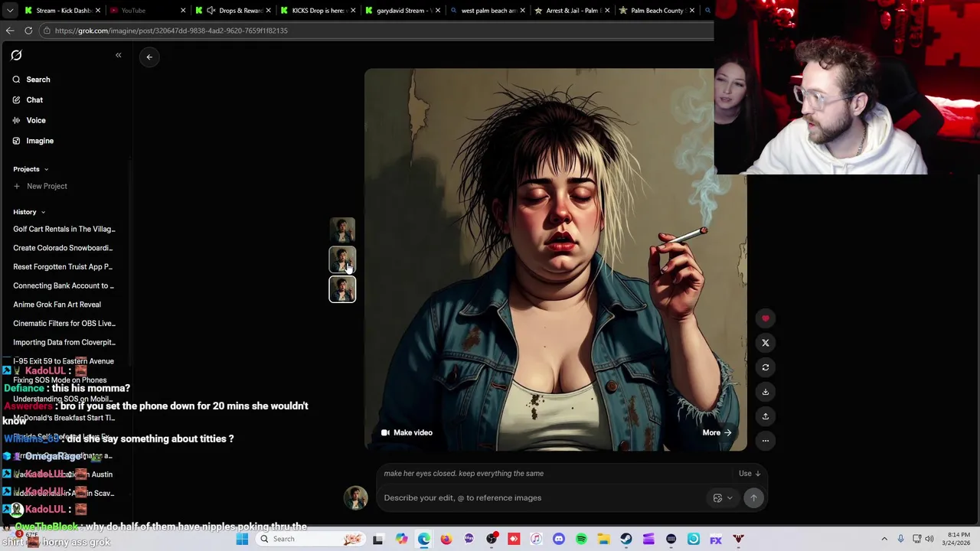
Task: Switch to 'Stream - Kick Dashboard' browser tab
Action: (61, 11)
